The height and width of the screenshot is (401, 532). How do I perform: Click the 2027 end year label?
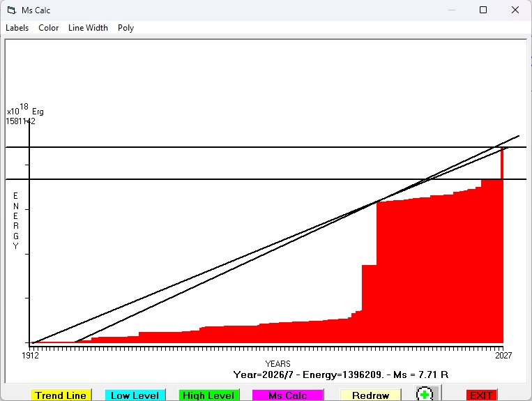(503, 355)
